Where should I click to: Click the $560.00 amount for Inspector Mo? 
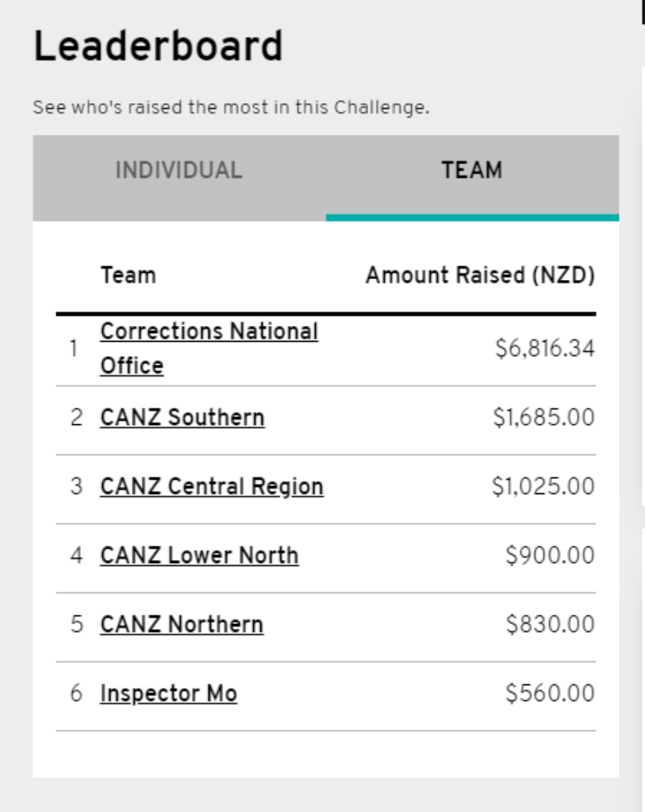click(550, 693)
